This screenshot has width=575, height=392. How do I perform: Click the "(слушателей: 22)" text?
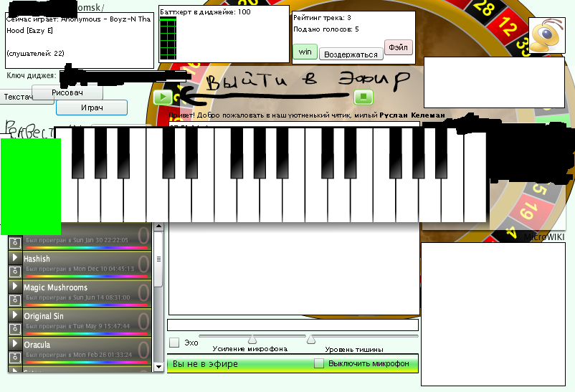[x=35, y=54]
